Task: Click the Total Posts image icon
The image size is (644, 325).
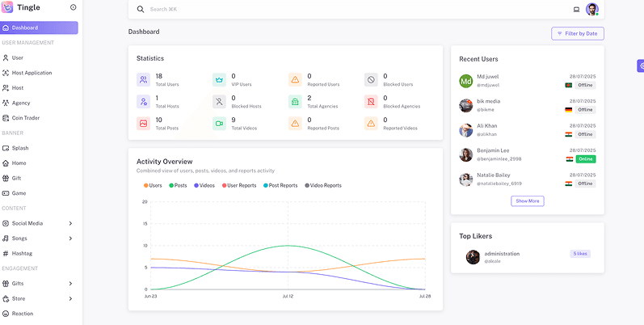Action: [143, 123]
